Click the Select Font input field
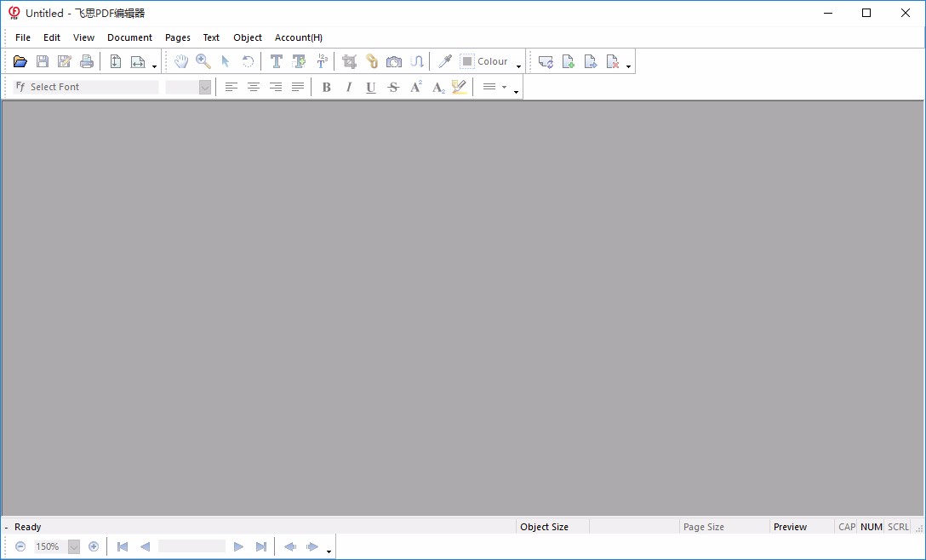This screenshot has width=926, height=560. pos(92,87)
